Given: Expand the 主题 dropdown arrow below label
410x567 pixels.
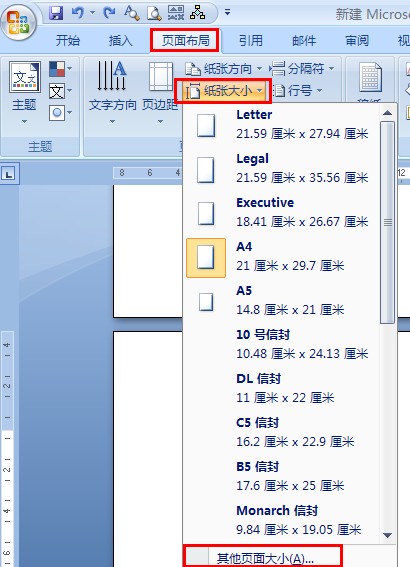Looking at the screenshot, I should click(x=24, y=122).
